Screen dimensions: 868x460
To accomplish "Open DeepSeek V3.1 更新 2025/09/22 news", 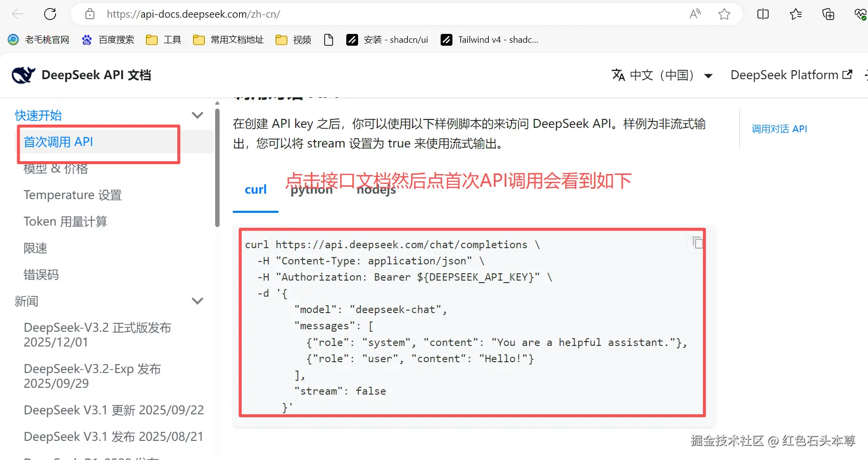I will (114, 410).
